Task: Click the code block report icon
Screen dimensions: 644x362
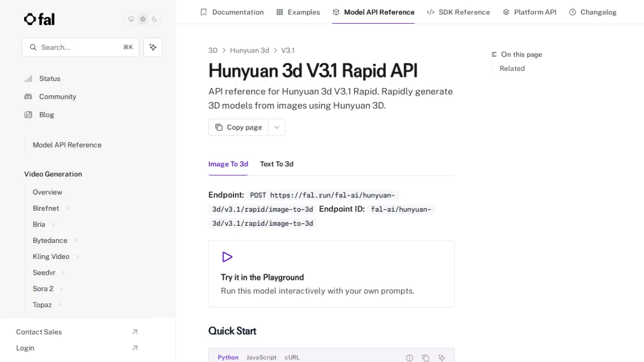Action: click(409, 358)
